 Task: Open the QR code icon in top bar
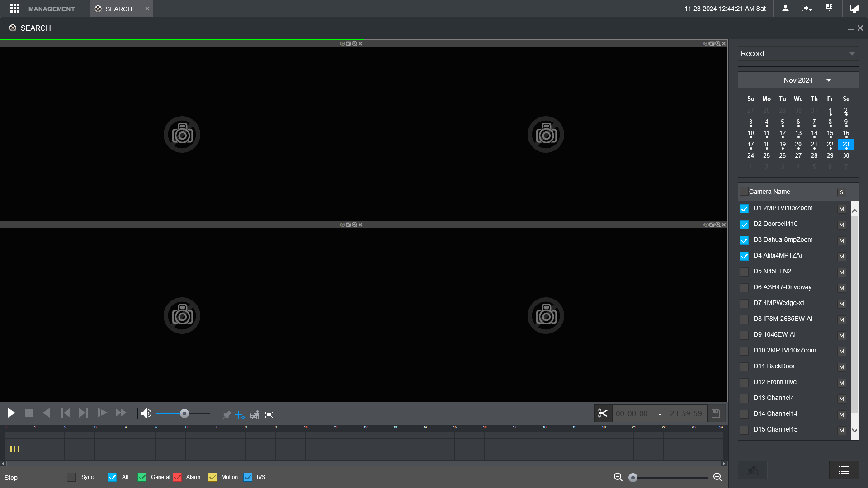[x=829, y=8]
